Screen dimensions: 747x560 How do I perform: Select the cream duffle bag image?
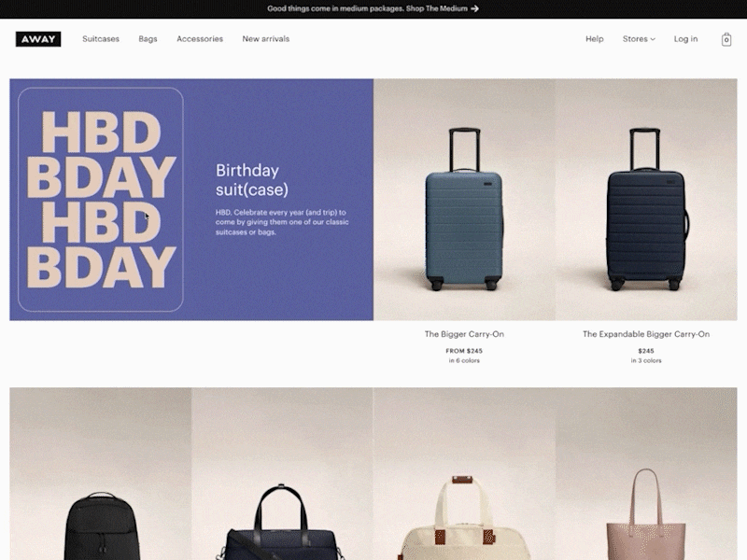464,474
